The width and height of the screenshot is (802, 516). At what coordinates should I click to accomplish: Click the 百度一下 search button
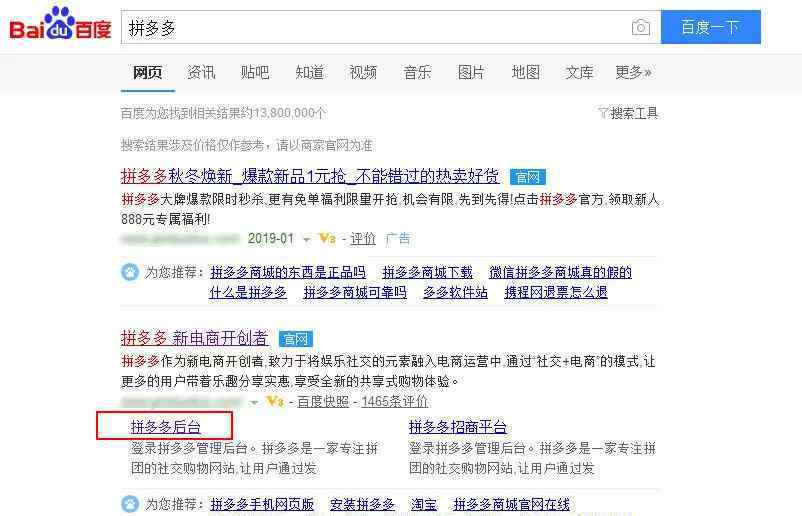(710, 27)
